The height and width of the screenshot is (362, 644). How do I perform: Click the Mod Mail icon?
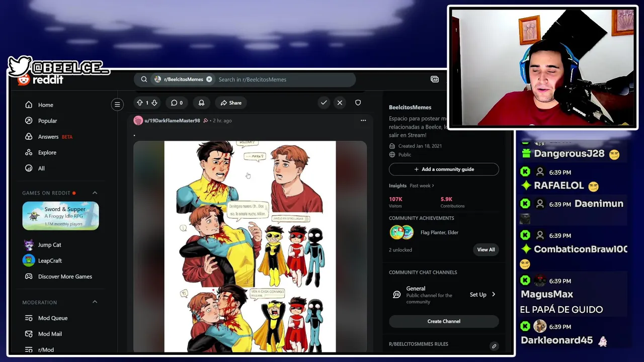tap(29, 334)
